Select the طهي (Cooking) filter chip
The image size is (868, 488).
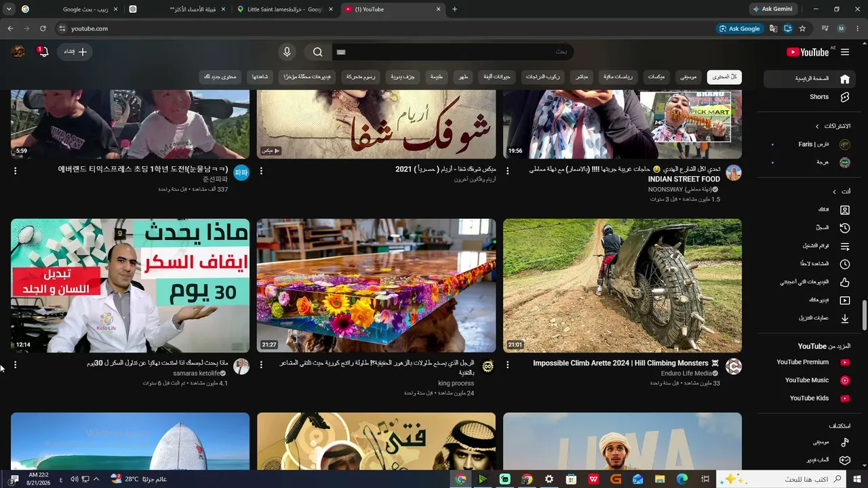464,77
